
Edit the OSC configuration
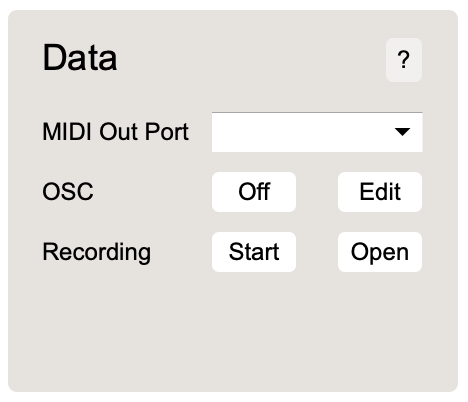click(x=380, y=192)
